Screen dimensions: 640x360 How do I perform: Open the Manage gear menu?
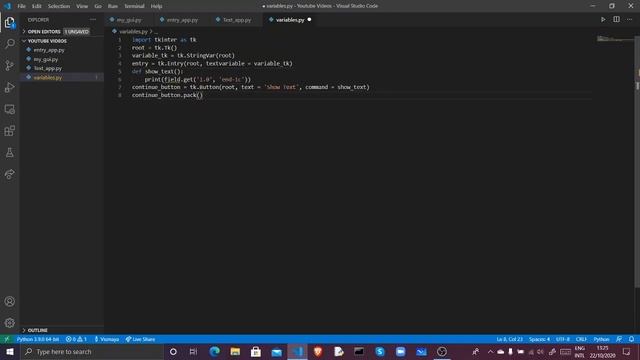pos(9,323)
